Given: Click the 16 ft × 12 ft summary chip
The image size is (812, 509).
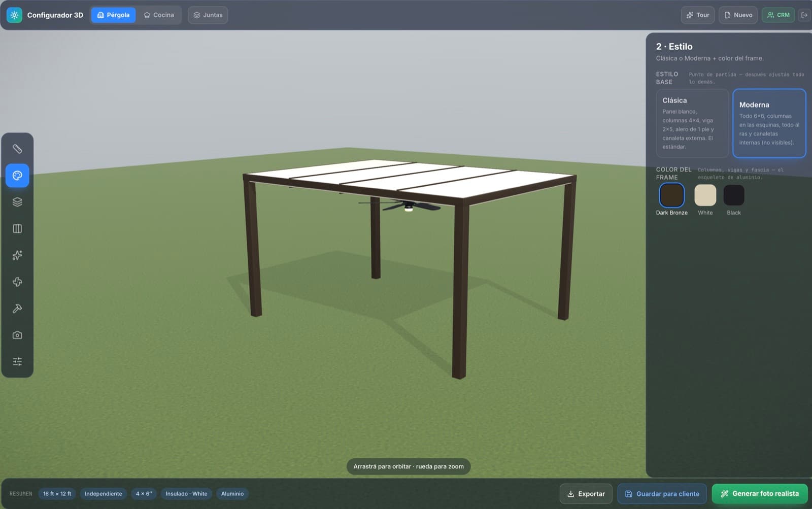Looking at the screenshot, I should [x=57, y=494].
